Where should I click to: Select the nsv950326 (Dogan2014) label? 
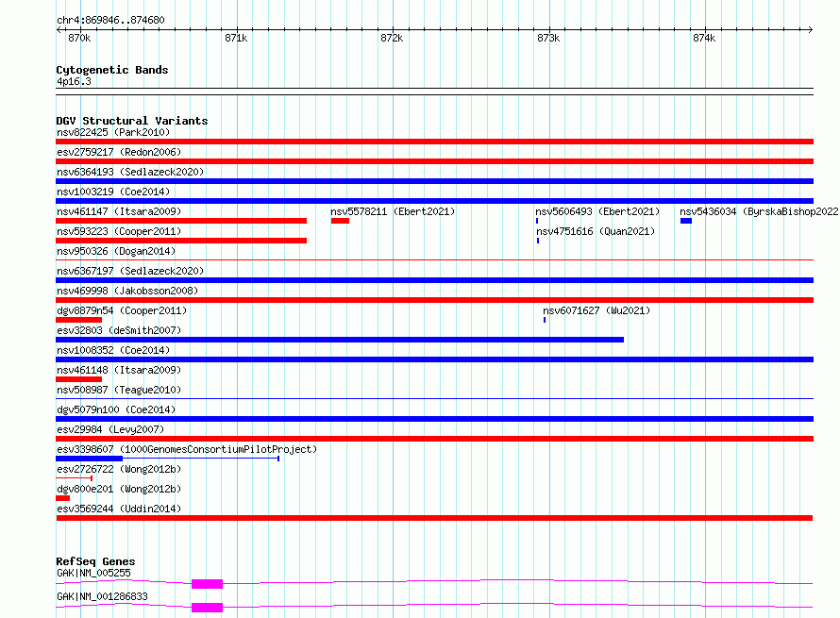point(116,251)
